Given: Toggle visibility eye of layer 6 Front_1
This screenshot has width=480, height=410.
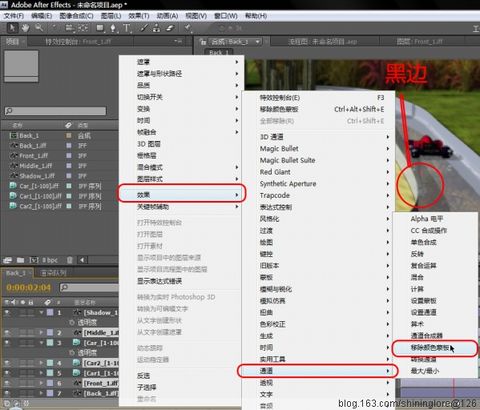Looking at the screenshot, I should [7, 383].
